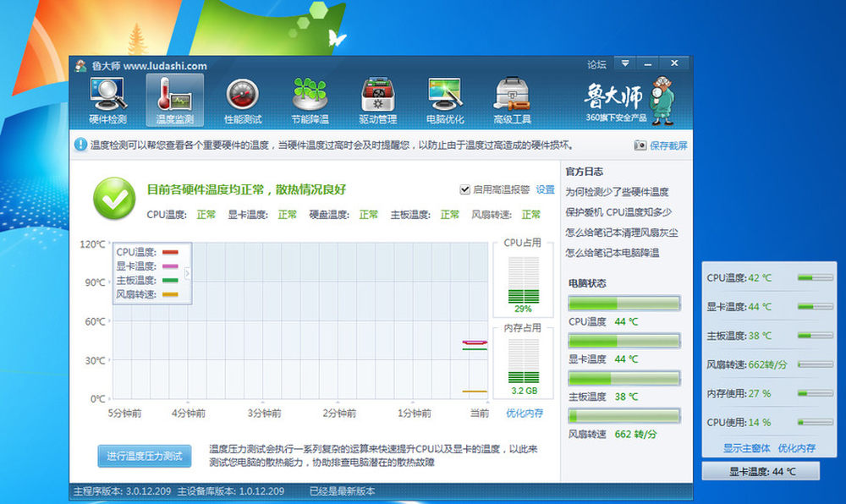Viewport: 846px width, 504px height.
Task: Open log entry 怎么给笔记本清理风扇灰尘
Action: pos(622,233)
